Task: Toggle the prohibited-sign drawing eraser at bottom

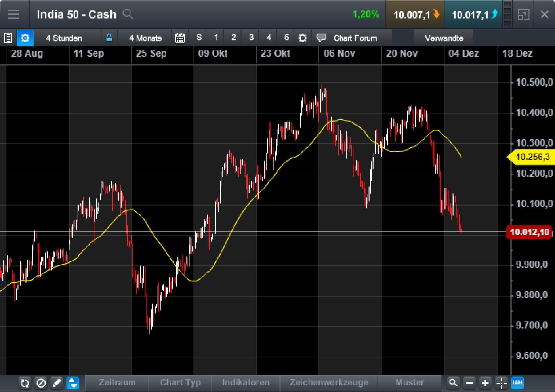Action: pos(40,383)
